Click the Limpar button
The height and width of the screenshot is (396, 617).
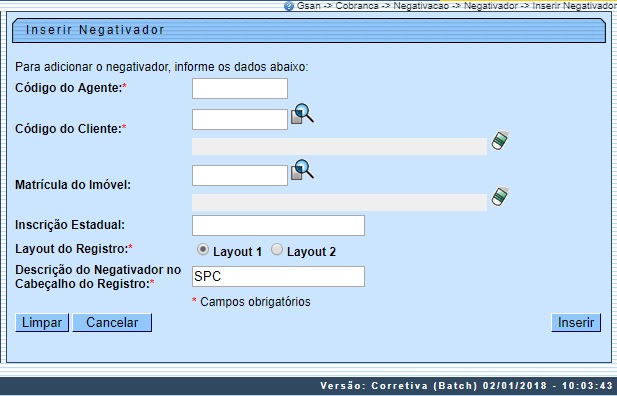coord(42,323)
